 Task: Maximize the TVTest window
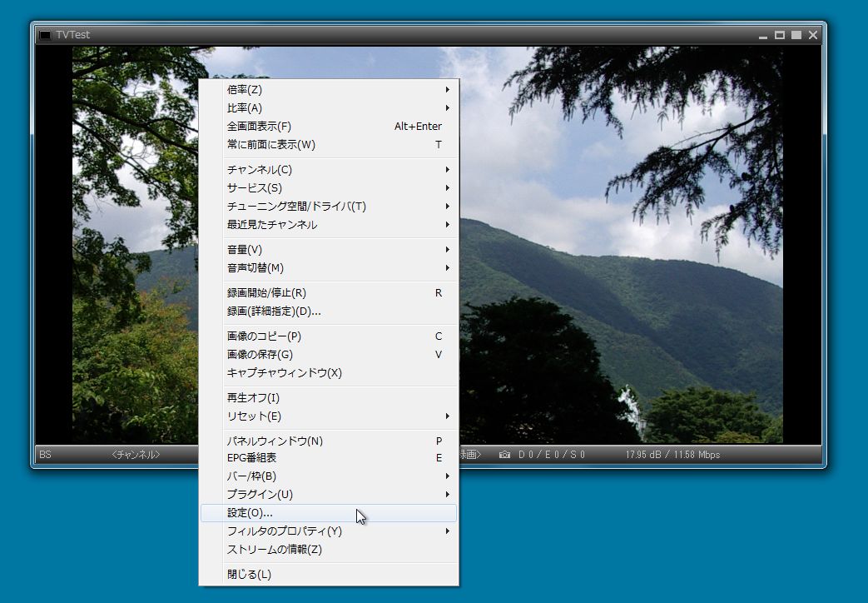780,35
